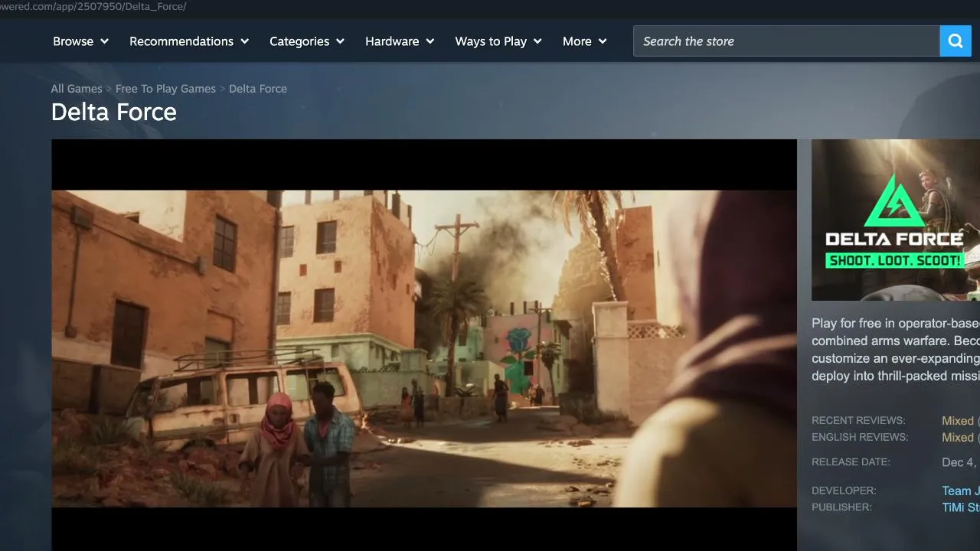This screenshot has height=551, width=980.
Task: Open the publisher TiMi link
Action: tap(960, 507)
